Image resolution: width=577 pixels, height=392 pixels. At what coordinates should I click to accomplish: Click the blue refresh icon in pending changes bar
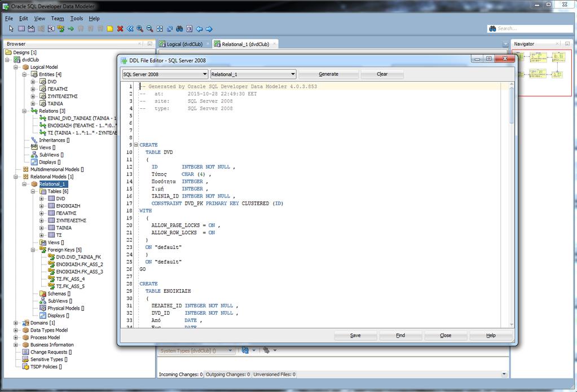coord(245,350)
